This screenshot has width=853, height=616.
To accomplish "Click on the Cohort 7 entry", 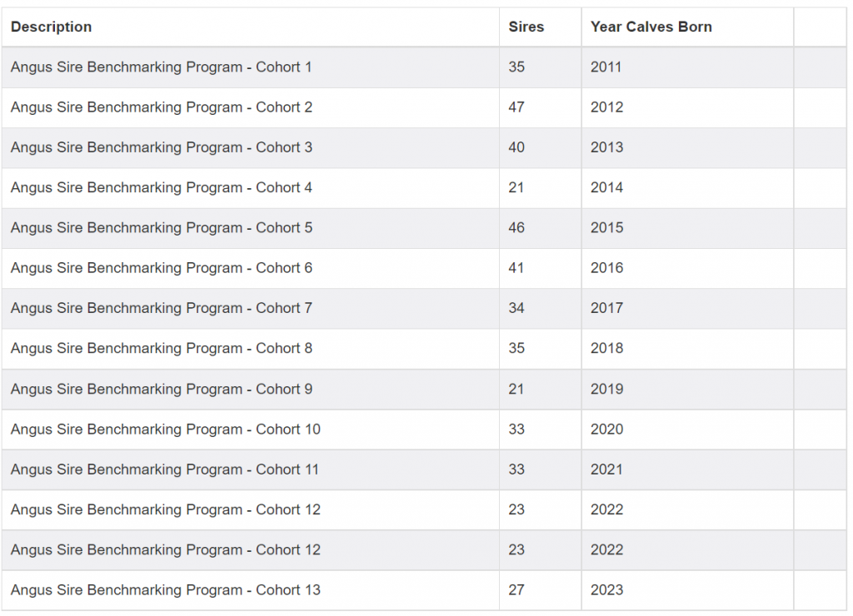I will (x=161, y=308).
